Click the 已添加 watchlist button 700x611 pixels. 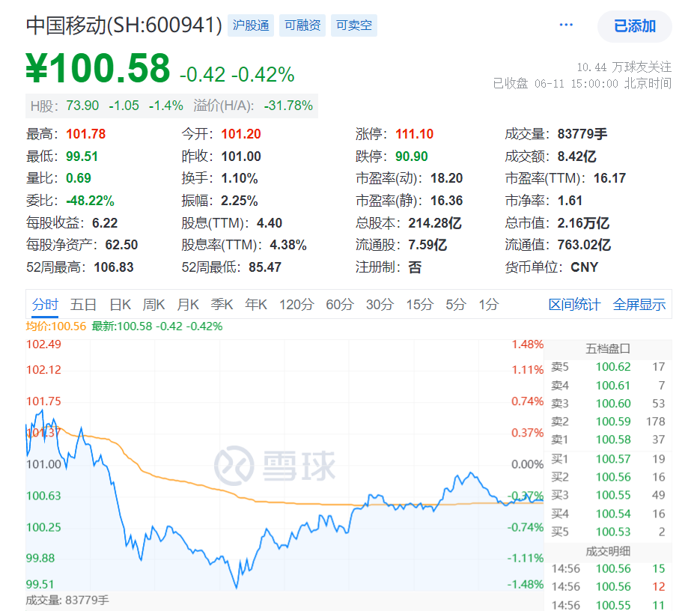click(x=634, y=26)
